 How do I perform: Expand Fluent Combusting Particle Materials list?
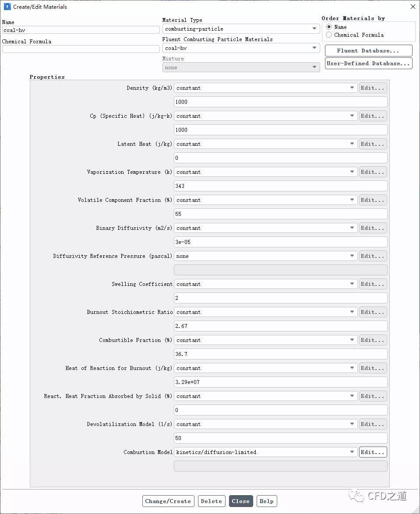coord(241,48)
